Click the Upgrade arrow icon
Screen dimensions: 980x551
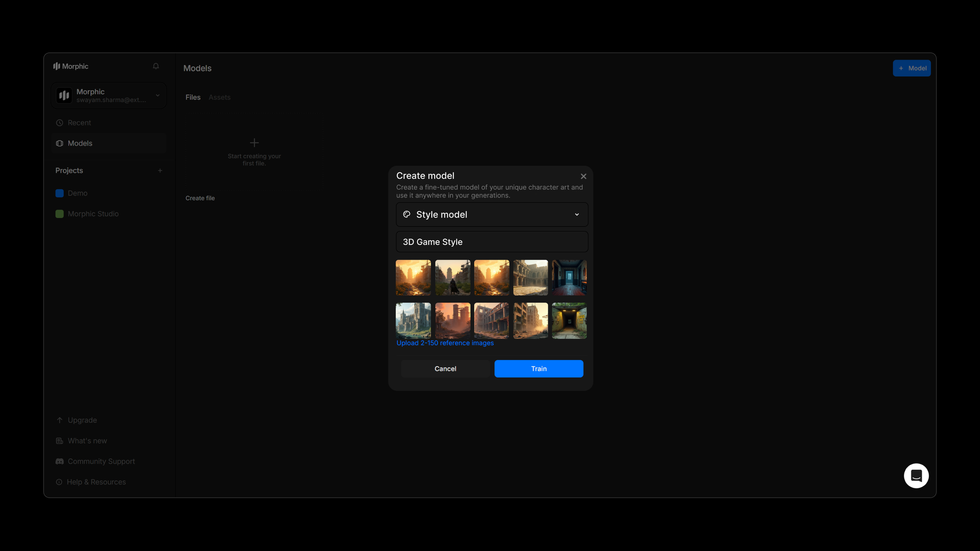[60, 420]
